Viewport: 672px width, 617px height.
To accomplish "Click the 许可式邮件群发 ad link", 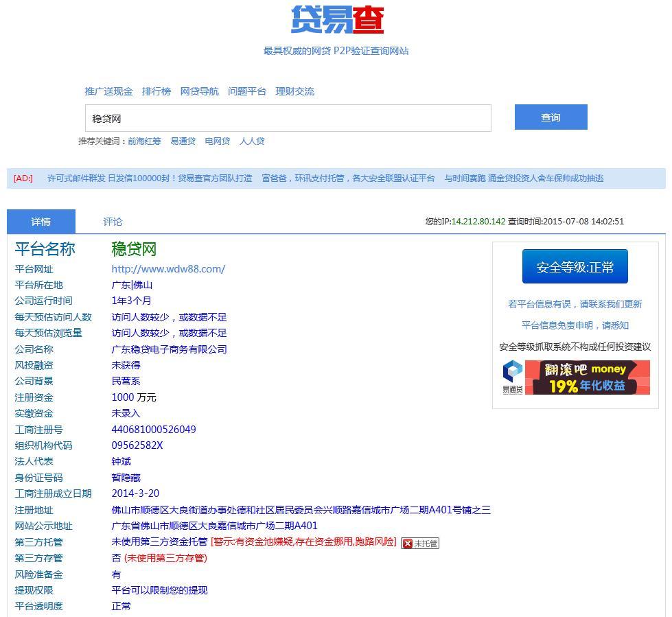I will coord(150,178).
